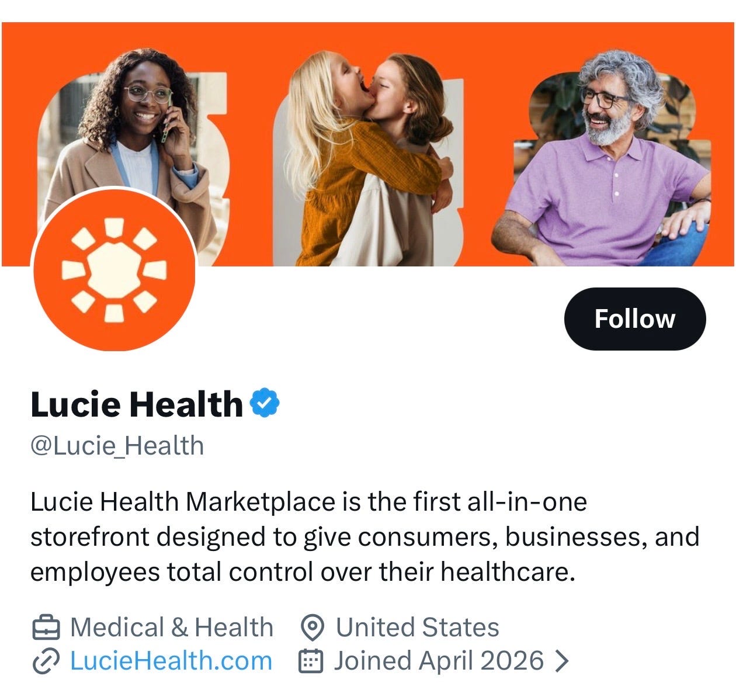Viewport: 736px width, 700px height.
Task: Click the United States location text
Action: pos(417,628)
